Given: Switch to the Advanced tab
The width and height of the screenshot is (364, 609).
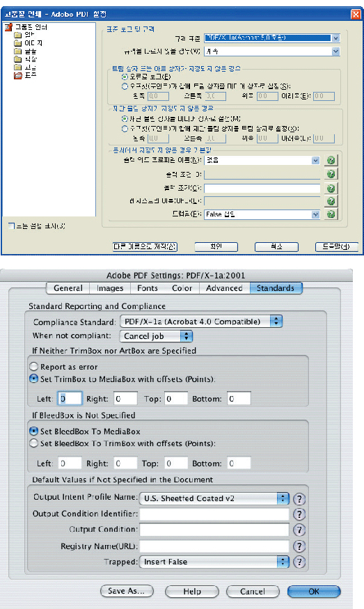Looking at the screenshot, I should coord(224,288).
